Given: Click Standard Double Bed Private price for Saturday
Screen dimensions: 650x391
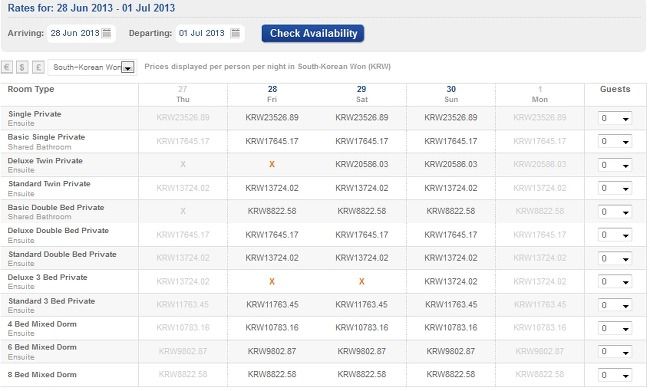Looking at the screenshot, I should (x=361, y=258).
